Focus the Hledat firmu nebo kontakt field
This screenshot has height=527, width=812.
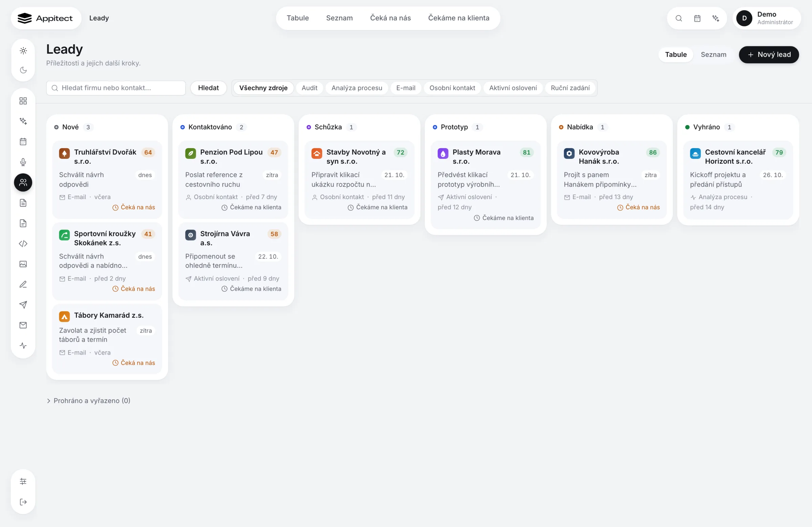[x=116, y=88]
